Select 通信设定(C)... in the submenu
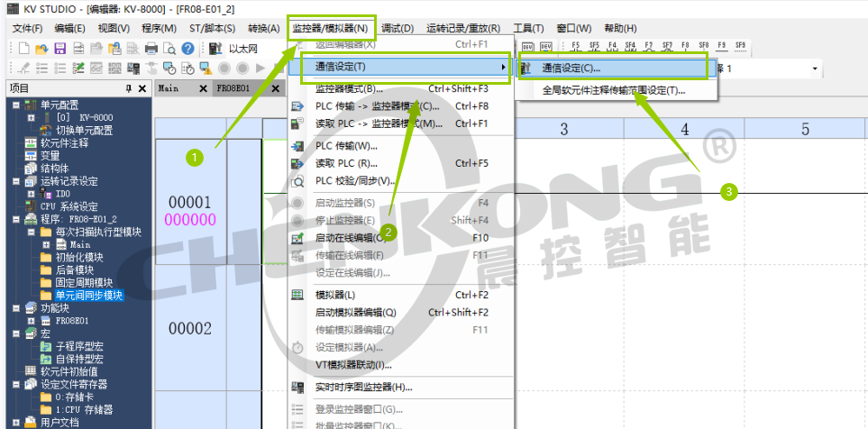This screenshot has height=429, width=868. tap(571, 68)
